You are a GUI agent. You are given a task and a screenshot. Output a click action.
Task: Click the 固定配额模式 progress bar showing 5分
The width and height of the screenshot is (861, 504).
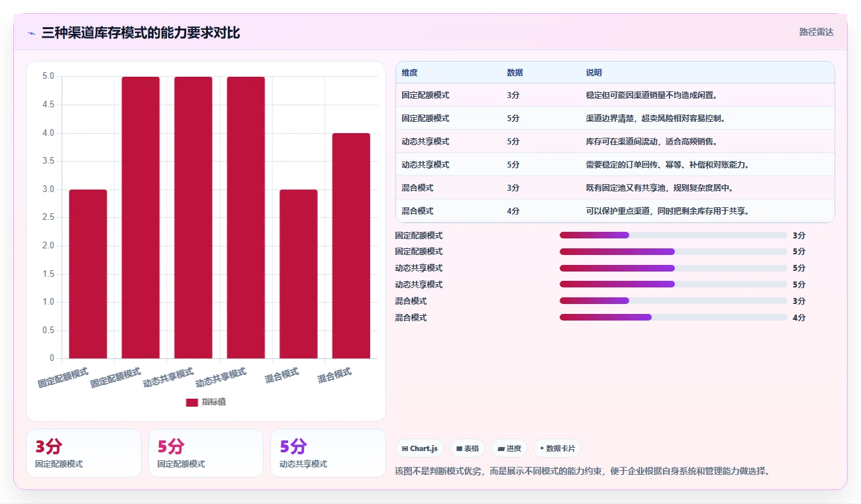point(673,252)
